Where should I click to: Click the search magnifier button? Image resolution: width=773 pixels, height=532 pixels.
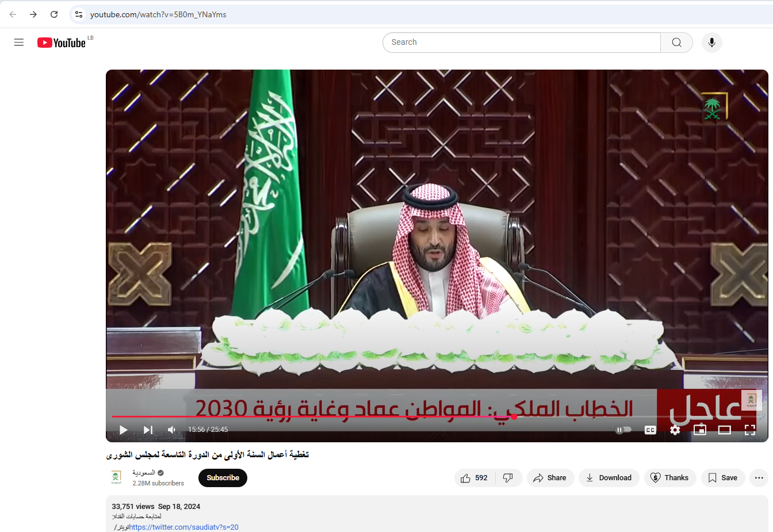[x=676, y=43]
